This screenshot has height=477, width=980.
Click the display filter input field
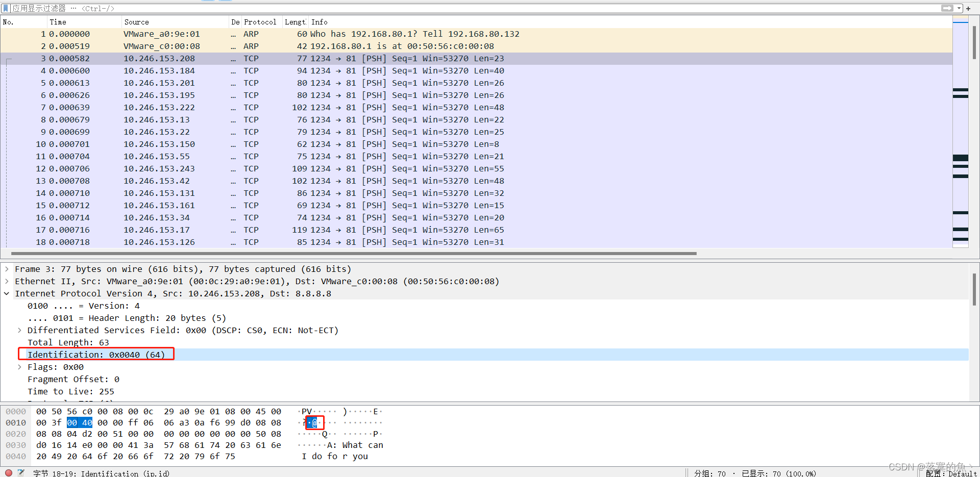pyautogui.click(x=475, y=9)
